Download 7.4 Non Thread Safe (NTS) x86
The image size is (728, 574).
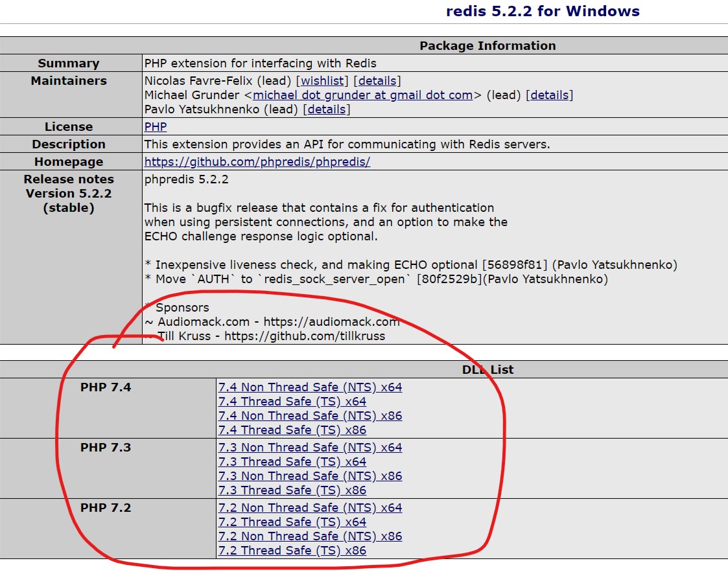[x=310, y=416]
